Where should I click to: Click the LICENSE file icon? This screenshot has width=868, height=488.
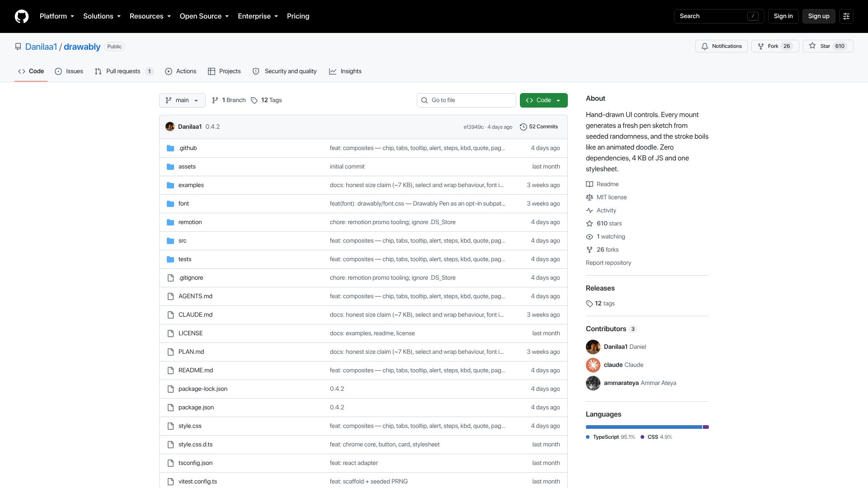click(170, 333)
